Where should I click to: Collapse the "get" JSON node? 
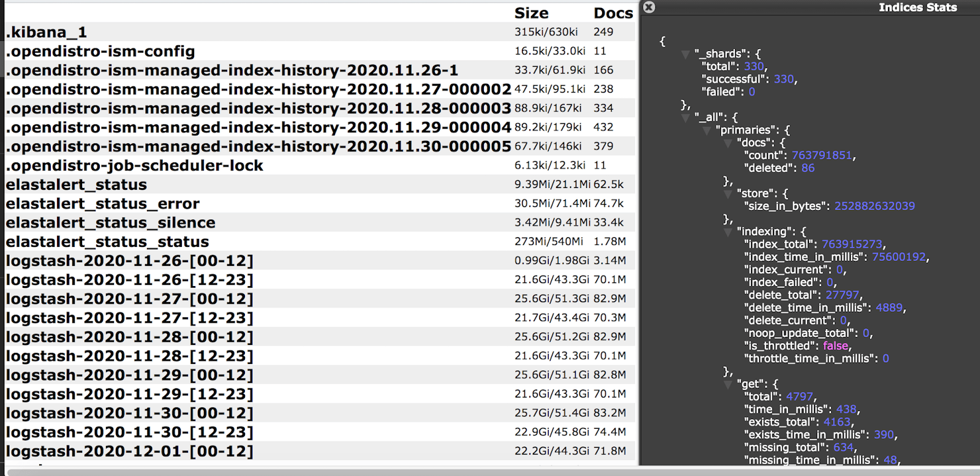(x=728, y=385)
